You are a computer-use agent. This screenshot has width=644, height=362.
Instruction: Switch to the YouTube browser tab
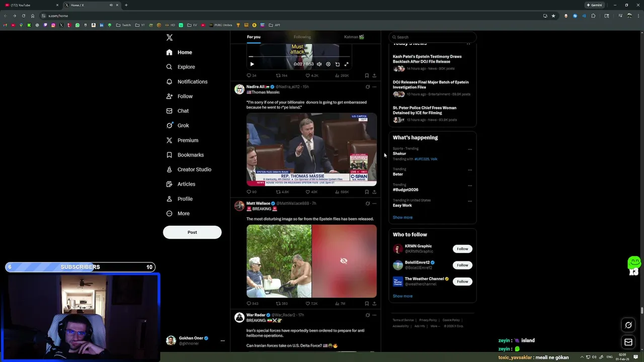point(32,5)
